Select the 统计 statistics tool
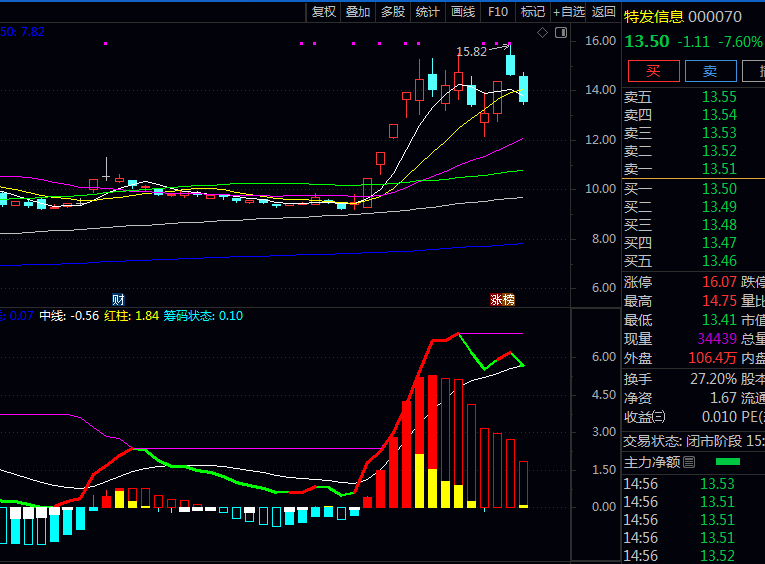The height and width of the screenshot is (564, 765). (x=428, y=12)
